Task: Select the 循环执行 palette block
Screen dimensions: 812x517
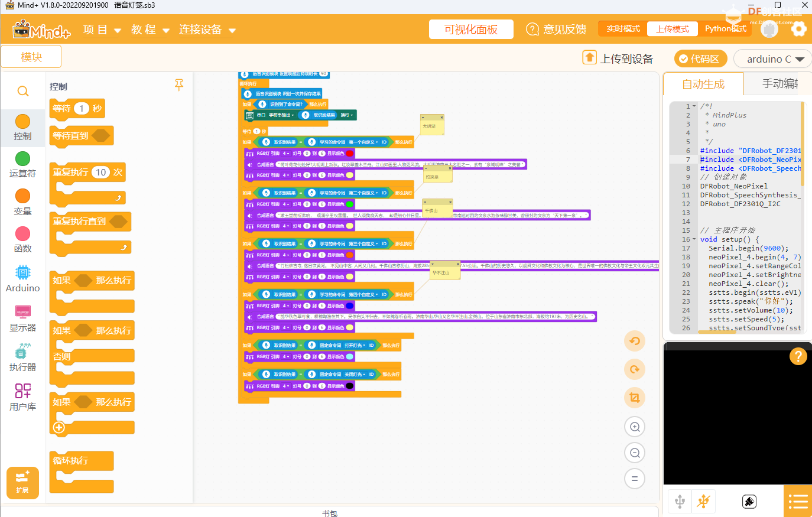Action: click(x=82, y=472)
